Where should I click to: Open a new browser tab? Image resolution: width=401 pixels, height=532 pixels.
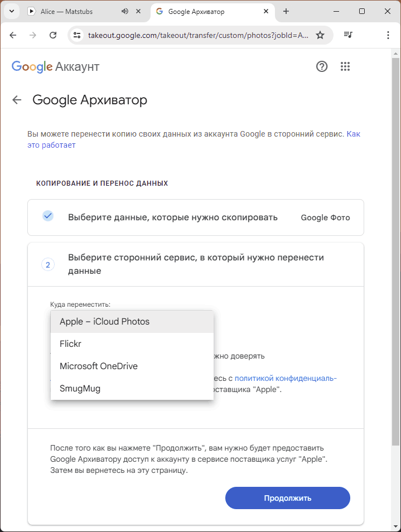[286, 11]
